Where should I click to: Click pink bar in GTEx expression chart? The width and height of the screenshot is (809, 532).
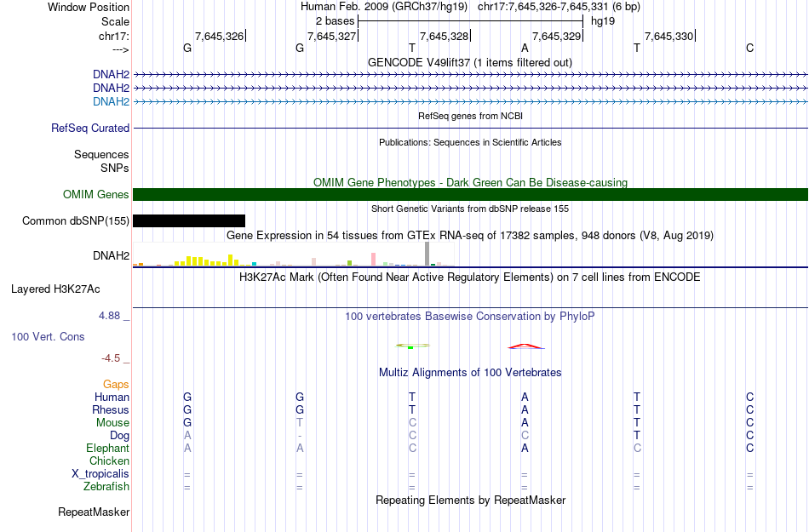pyautogui.click(x=373, y=260)
